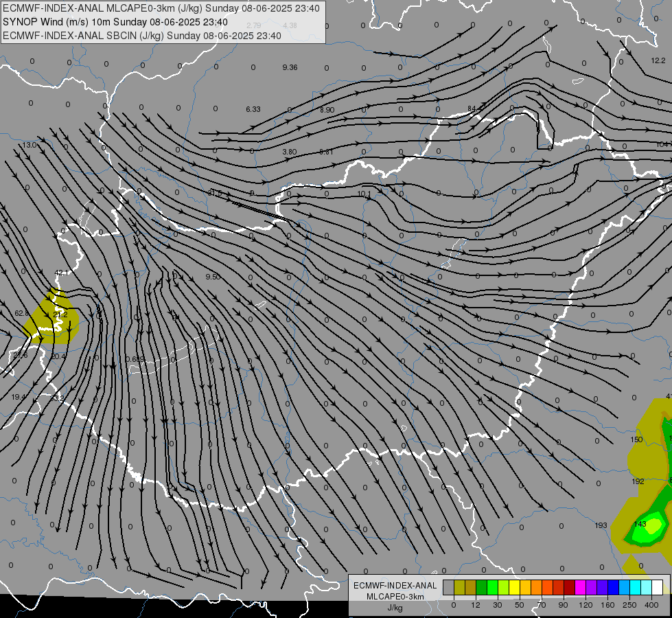Click the 6.33 value on the map

(253, 109)
